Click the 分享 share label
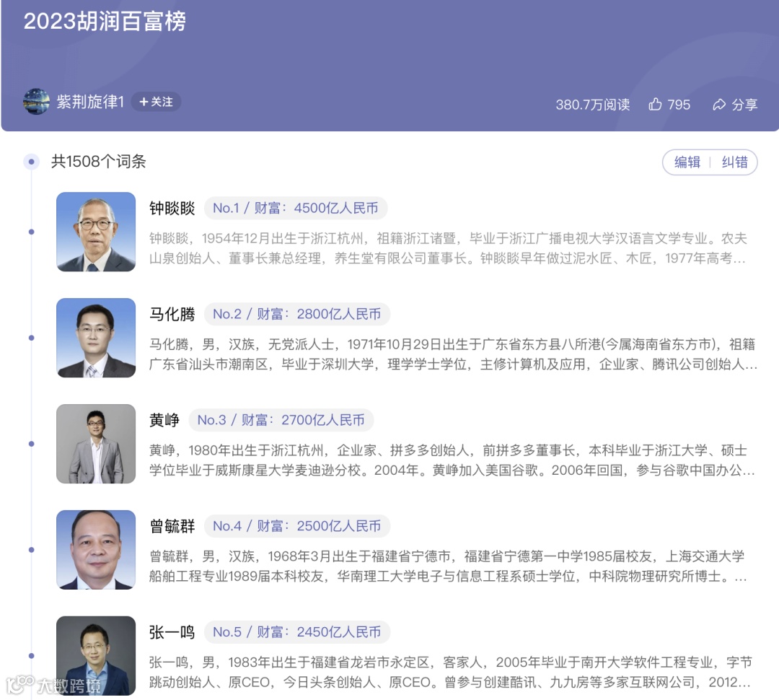The height and width of the screenshot is (700, 779). coord(744,105)
